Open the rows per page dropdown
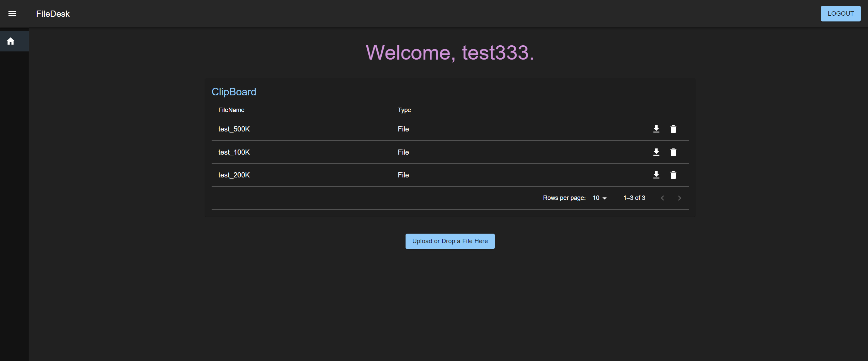This screenshot has height=361, width=868. pos(599,198)
